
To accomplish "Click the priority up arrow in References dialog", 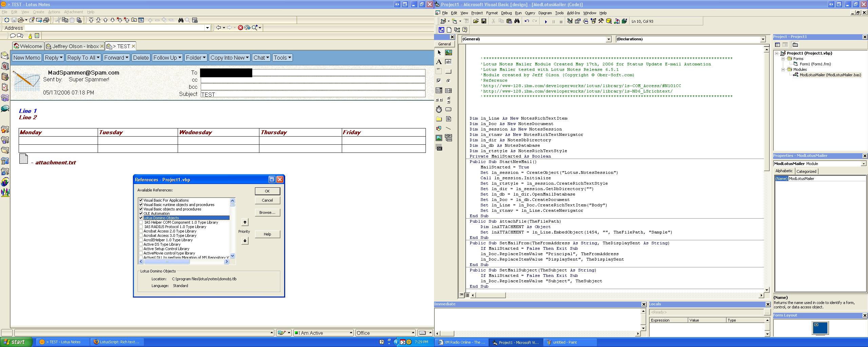I will (x=244, y=222).
